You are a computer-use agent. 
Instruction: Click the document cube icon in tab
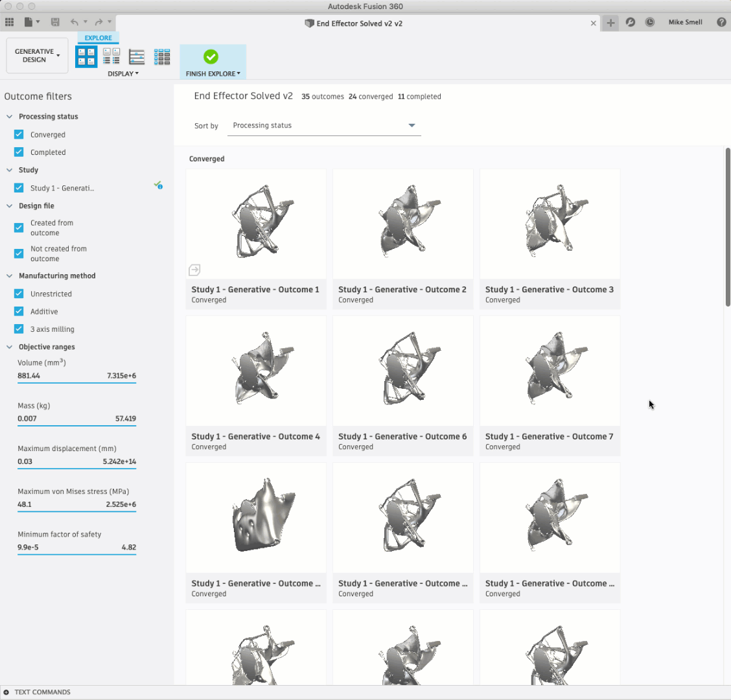(x=309, y=23)
